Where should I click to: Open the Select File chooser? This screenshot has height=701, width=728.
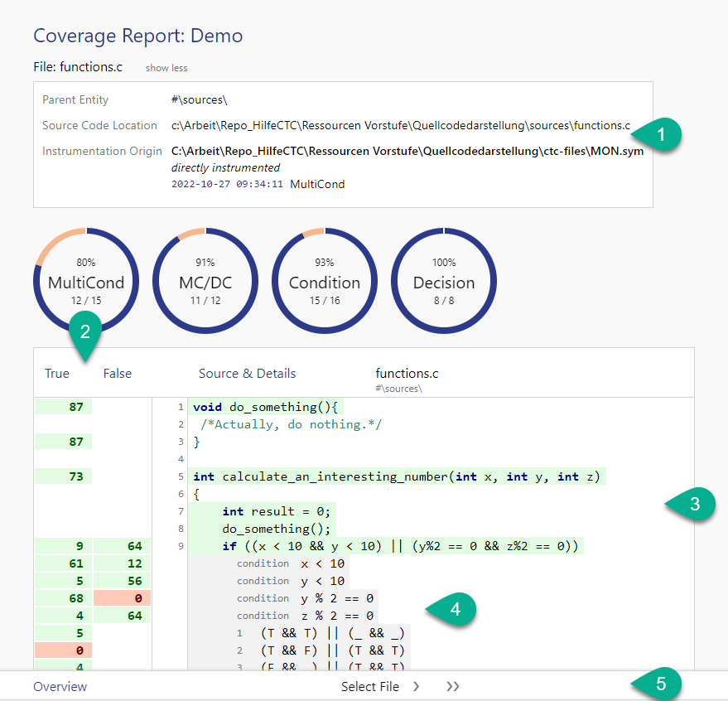click(x=369, y=687)
